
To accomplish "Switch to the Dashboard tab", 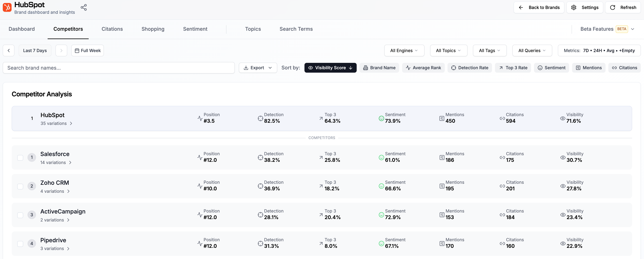I will click(x=22, y=29).
